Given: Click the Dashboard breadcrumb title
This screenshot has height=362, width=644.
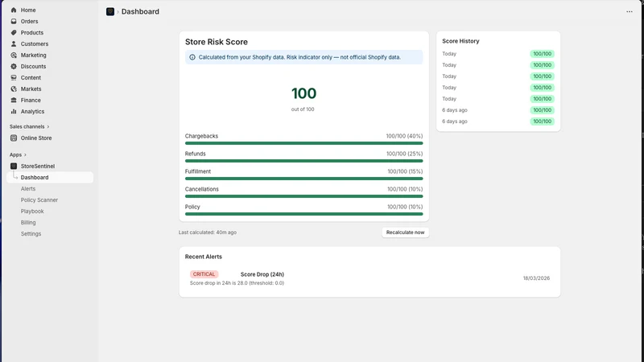Looking at the screenshot, I should tap(140, 11).
